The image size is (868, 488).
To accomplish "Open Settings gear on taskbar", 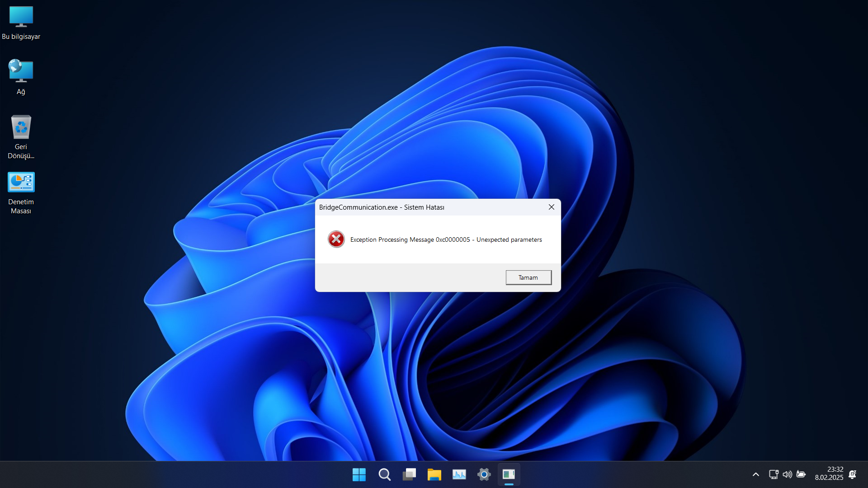I will (x=484, y=474).
